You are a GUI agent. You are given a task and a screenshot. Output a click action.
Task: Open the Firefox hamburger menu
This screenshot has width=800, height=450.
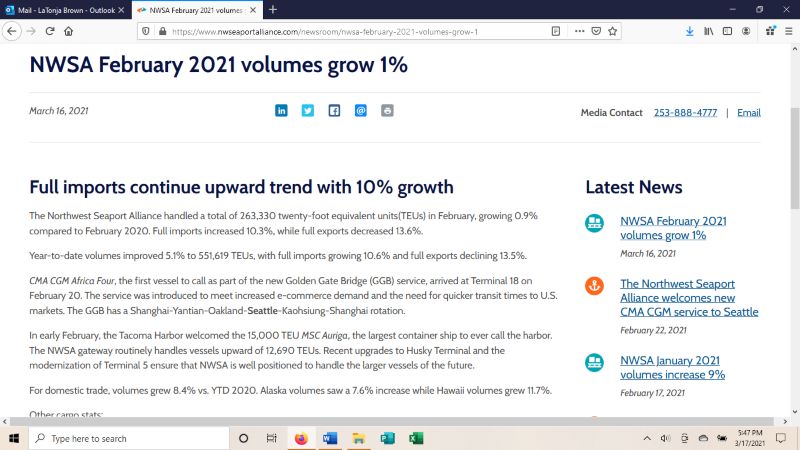coord(789,31)
